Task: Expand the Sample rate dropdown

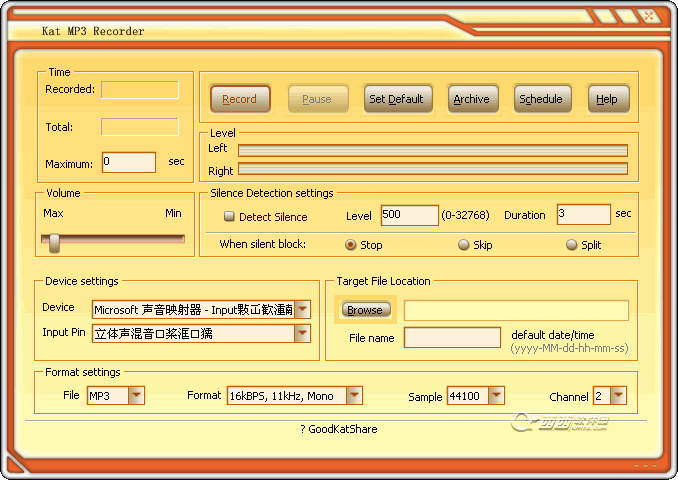Action: (x=497, y=396)
